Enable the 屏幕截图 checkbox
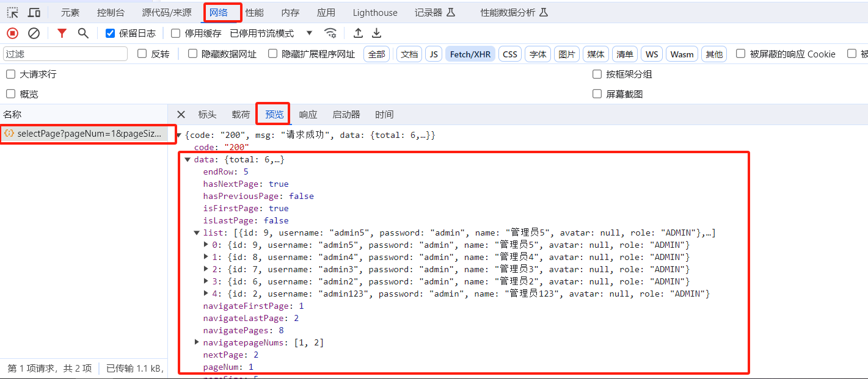Image resolution: width=868 pixels, height=379 pixels. [x=597, y=94]
